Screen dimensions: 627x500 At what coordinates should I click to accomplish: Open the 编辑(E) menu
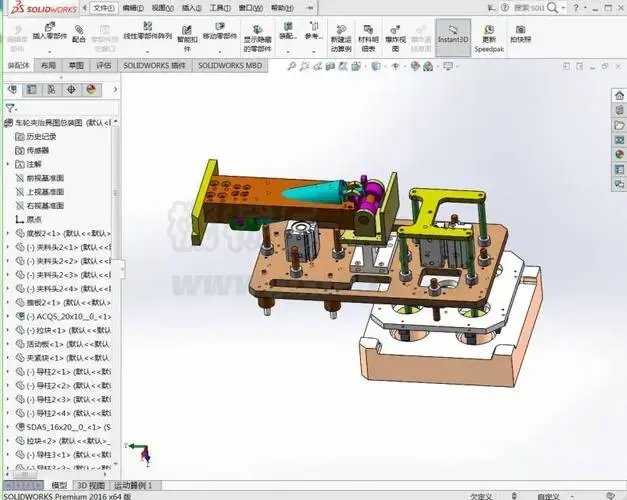click(133, 8)
